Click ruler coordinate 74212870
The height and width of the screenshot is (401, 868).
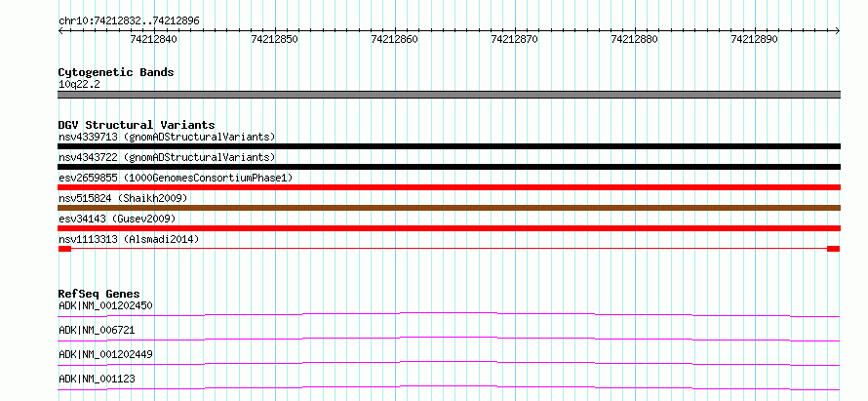[514, 39]
